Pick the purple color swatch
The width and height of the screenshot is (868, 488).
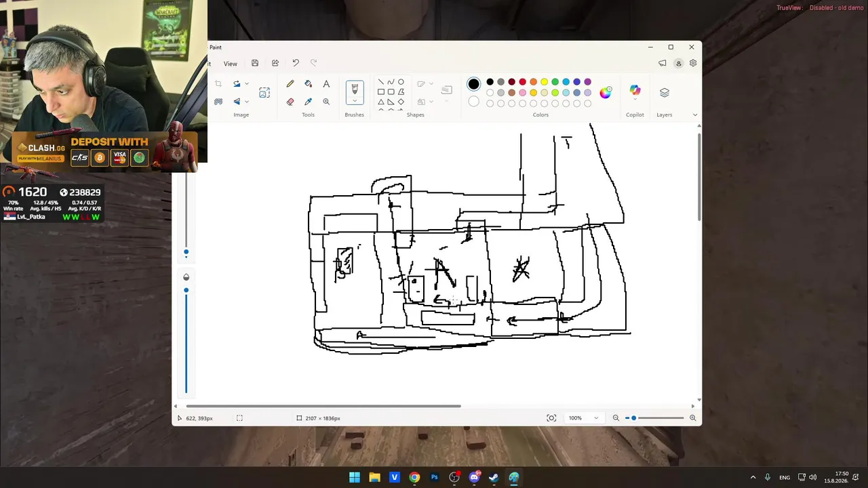[588, 82]
